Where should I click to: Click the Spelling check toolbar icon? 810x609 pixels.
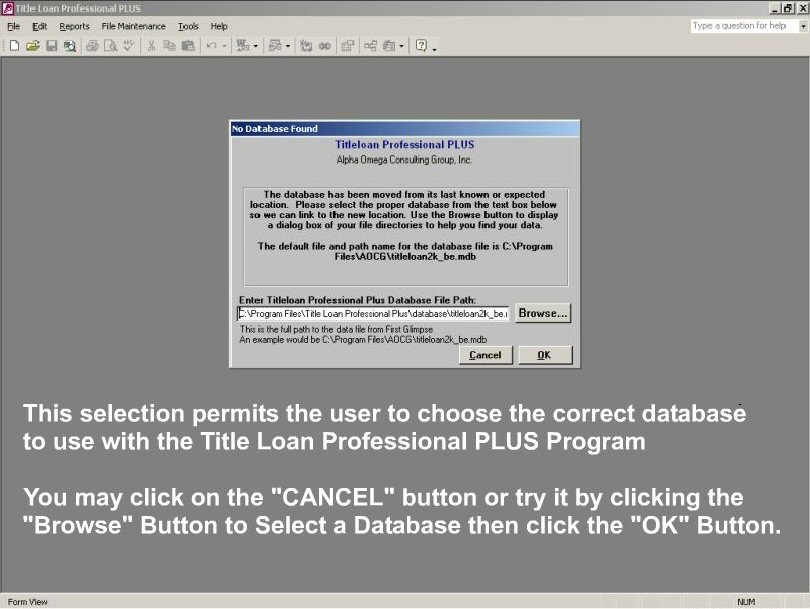(128, 46)
